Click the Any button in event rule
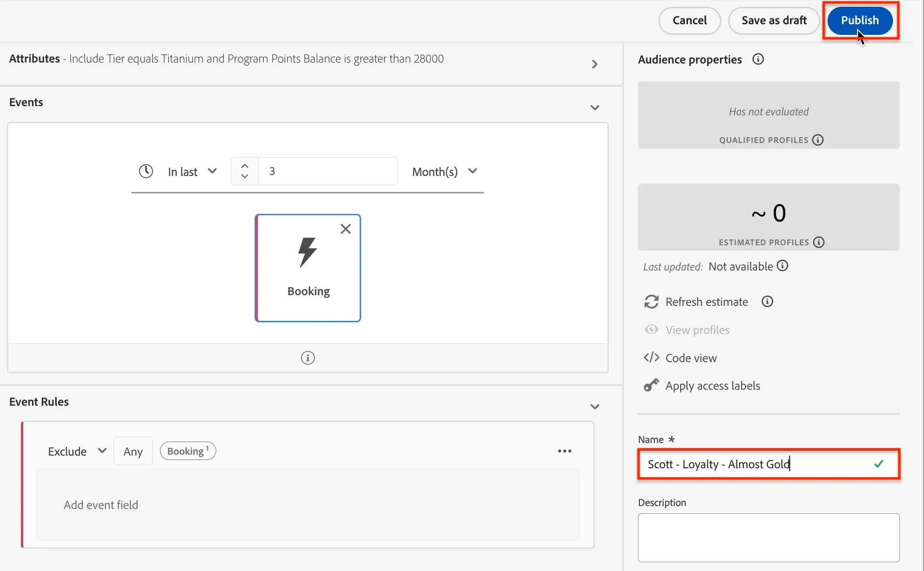Viewport: 924px width, 571px height. pos(133,451)
